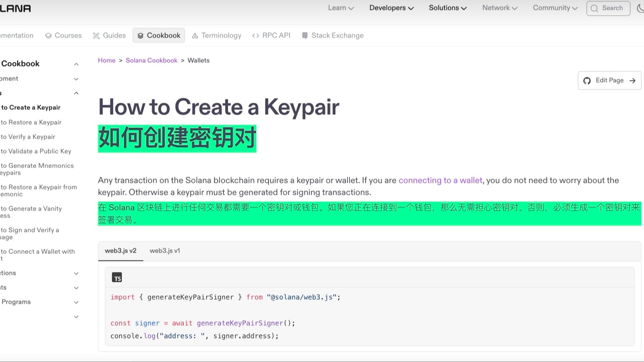Open the Developers dropdown menu
The height and width of the screenshot is (362, 644).
coord(391,8)
